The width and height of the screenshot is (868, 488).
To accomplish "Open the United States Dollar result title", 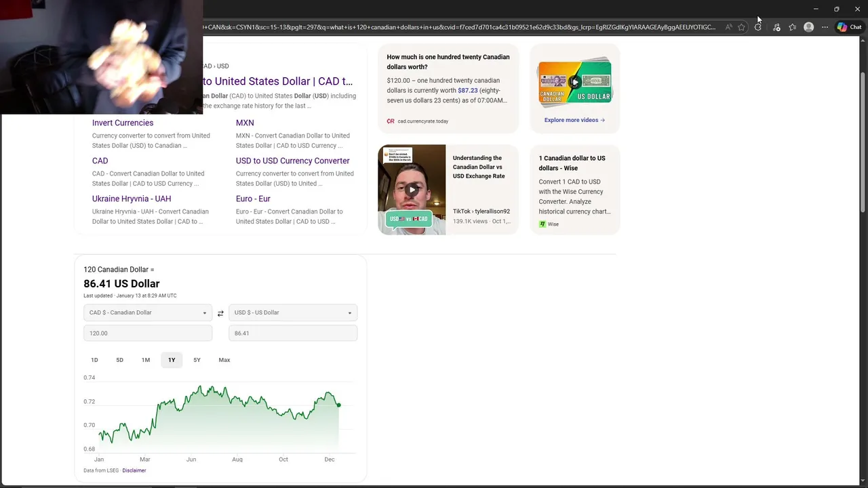I will pyautogui.click(x=278, y=81).
